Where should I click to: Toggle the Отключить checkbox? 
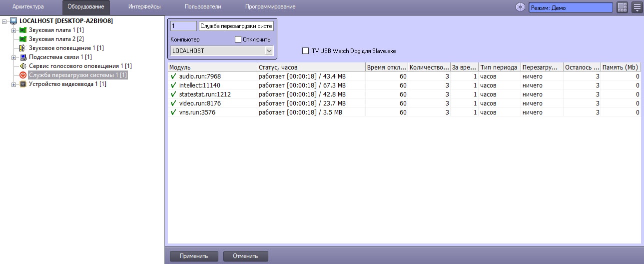pyautogui.click(x=238, y=39)
